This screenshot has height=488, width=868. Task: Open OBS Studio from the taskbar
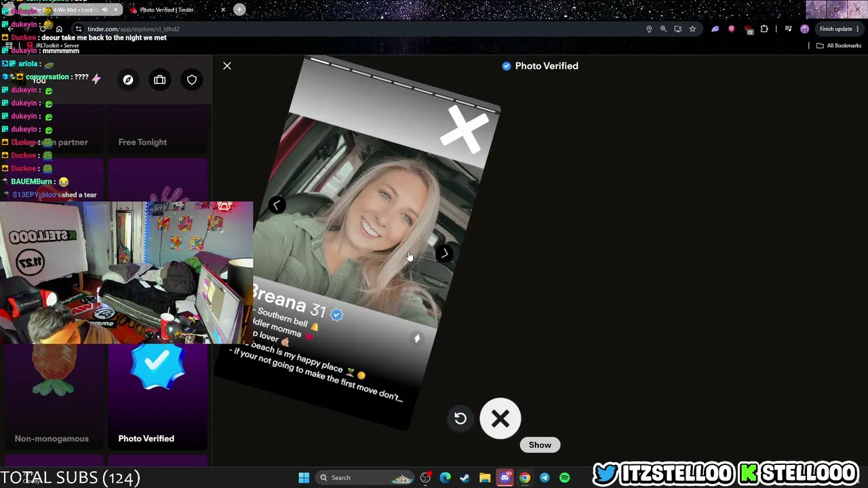point(426,478)
